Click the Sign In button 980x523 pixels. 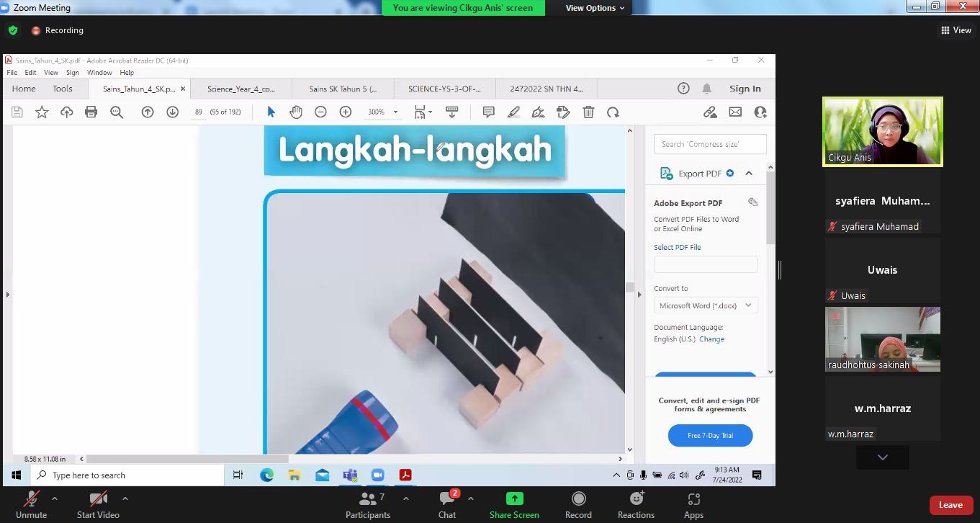point(745,89)
